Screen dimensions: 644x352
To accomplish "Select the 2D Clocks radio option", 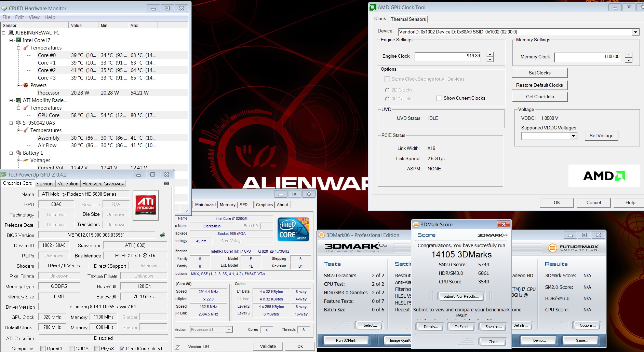I will point(387,90).
